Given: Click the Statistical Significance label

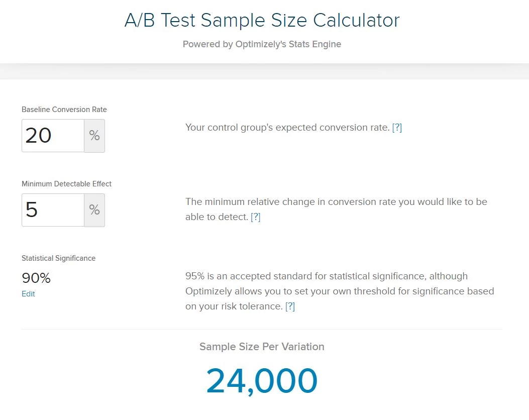Looking at the screenshot, I should (x=58, y=258).
